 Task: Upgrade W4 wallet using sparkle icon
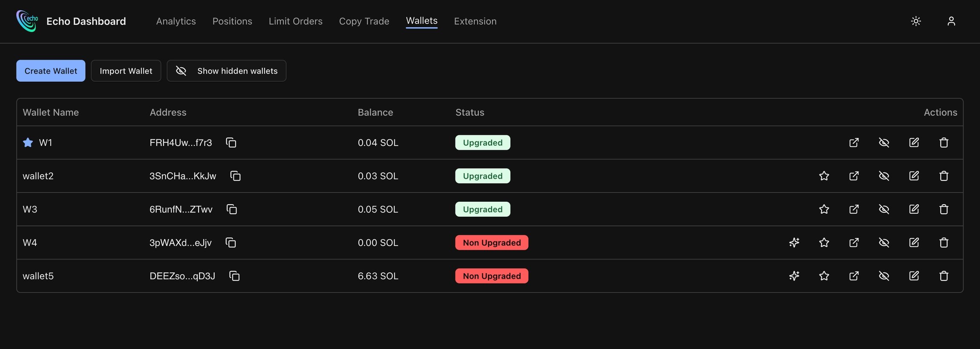click(794, 243)
